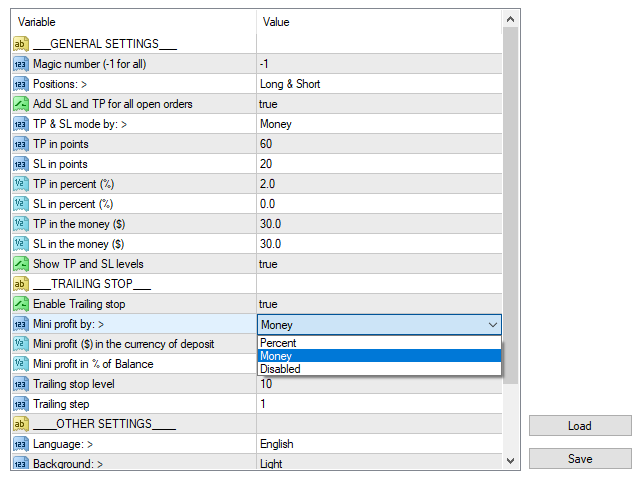Click the boolean icon beside Enable Trailing stop
Image resolution: width=640 pixels, height=480 pixels.
20,304
